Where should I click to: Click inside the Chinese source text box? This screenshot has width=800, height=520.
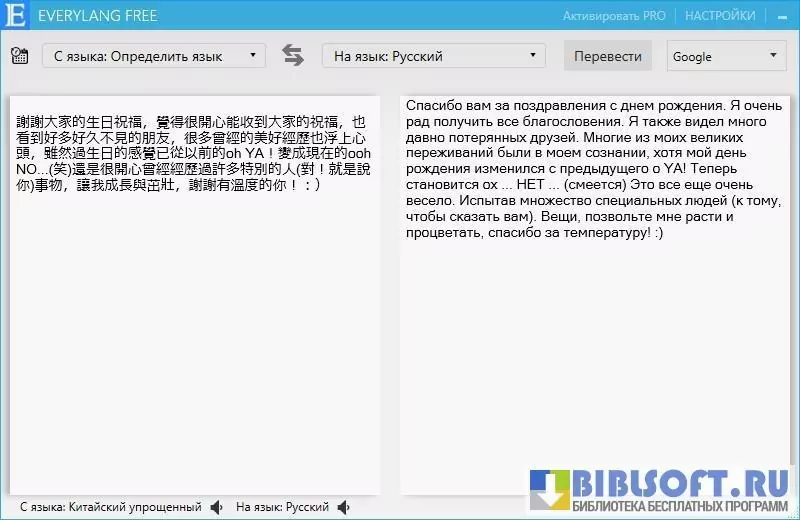coord(195,300)
